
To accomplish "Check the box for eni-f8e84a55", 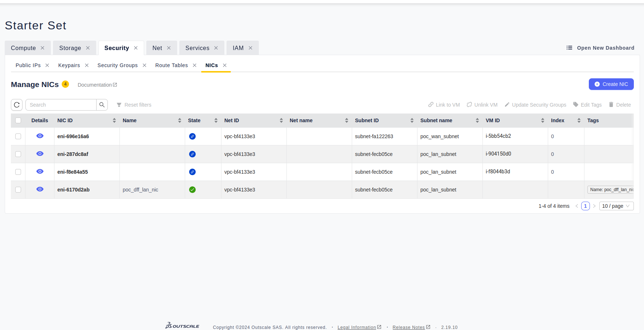I will [x=18, y=172].
